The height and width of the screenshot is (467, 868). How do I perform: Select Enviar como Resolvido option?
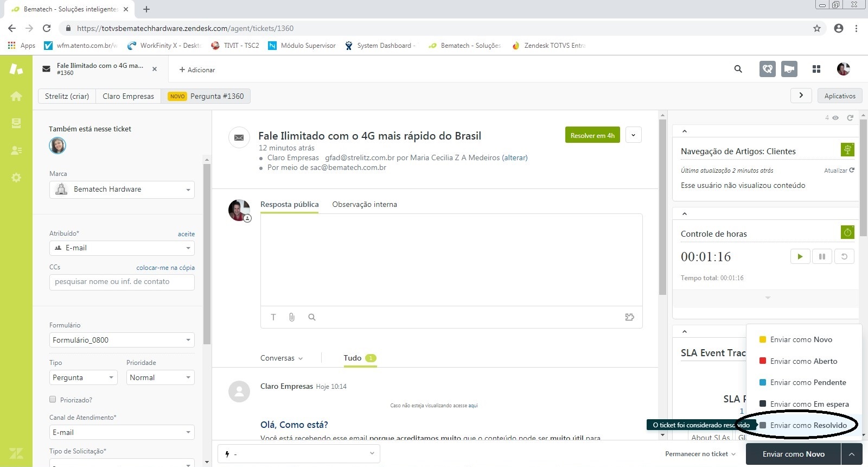(x=808, y=425)
